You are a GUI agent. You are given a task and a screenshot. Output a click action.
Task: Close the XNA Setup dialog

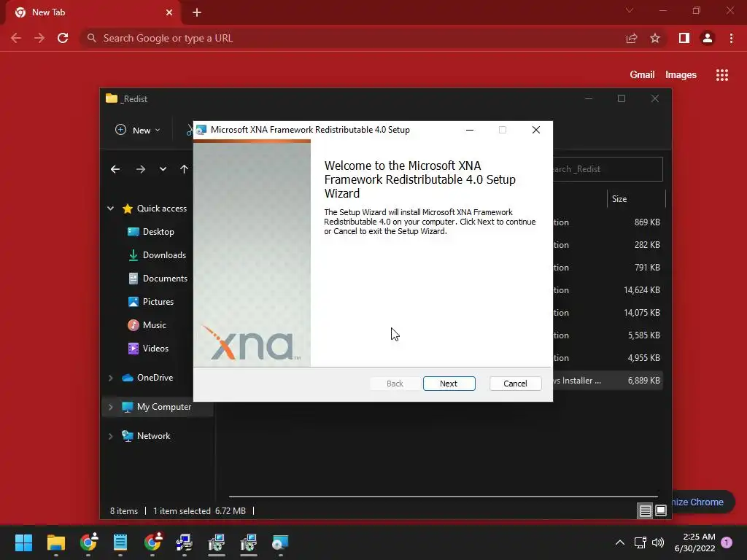[536, 130]
